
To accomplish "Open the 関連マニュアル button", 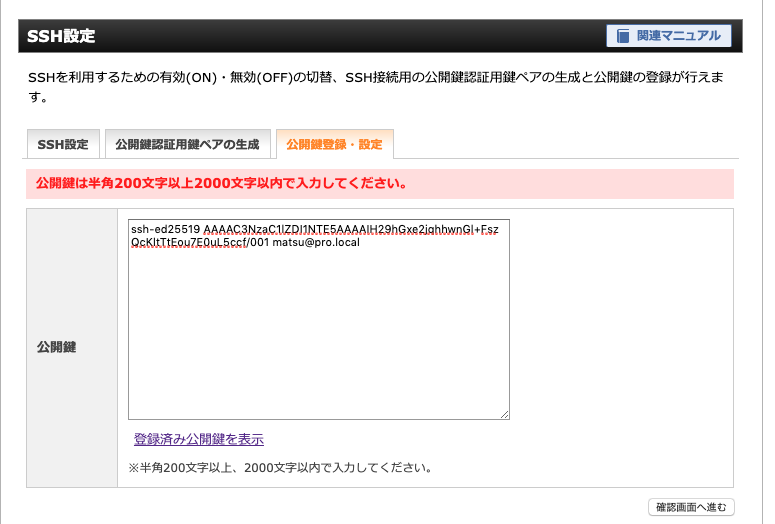I will (x=669, y=36).
